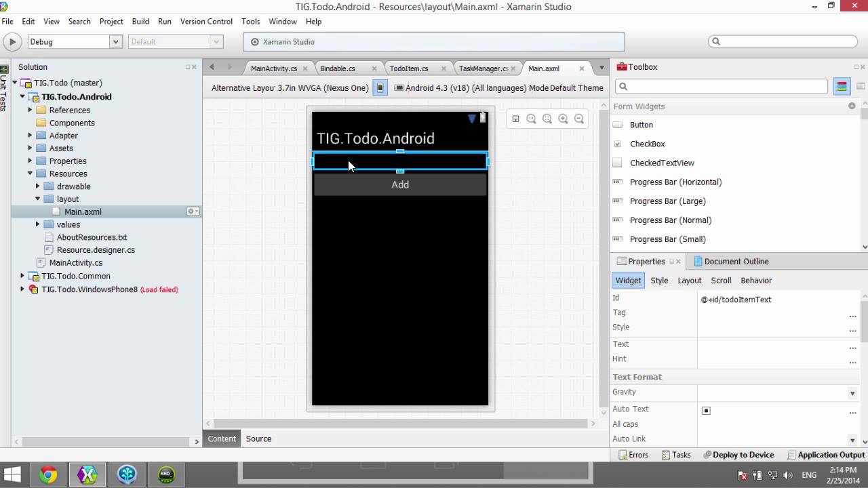Screen dimensions: 868x488
Task: Close the Bindable.cs tab
Action: 374,68
